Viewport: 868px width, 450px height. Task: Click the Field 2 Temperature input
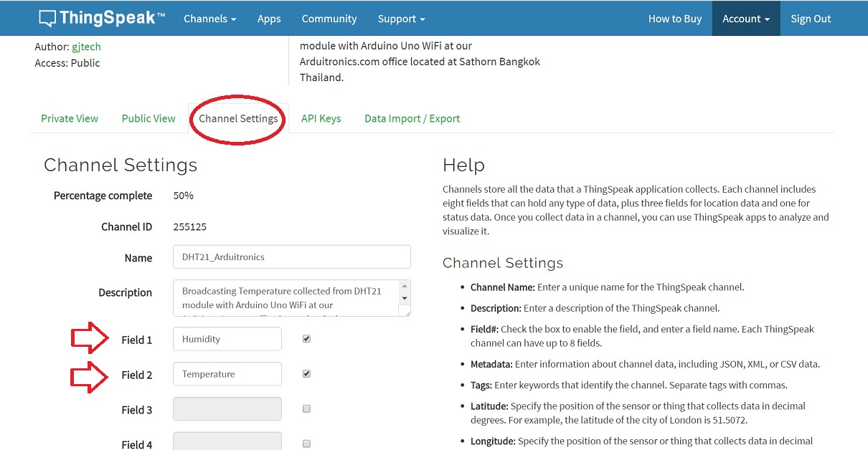tap(227, 374)
